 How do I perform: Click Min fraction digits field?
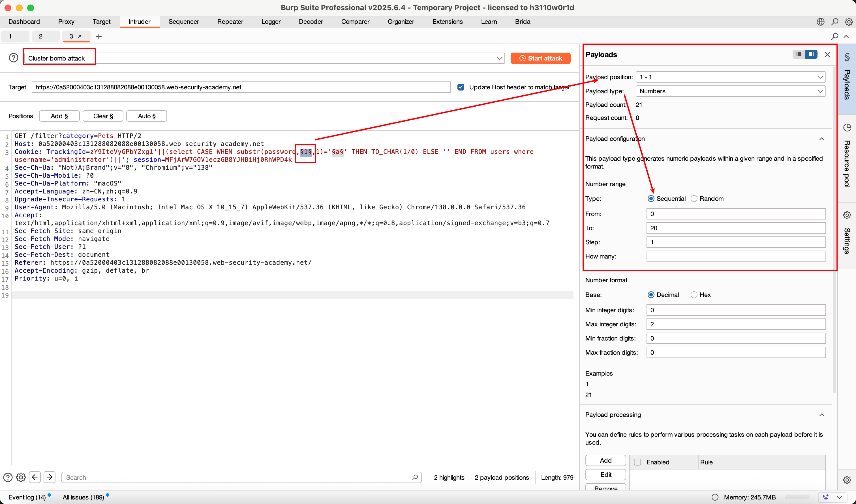pyautogui.click(x=736, y=338)
